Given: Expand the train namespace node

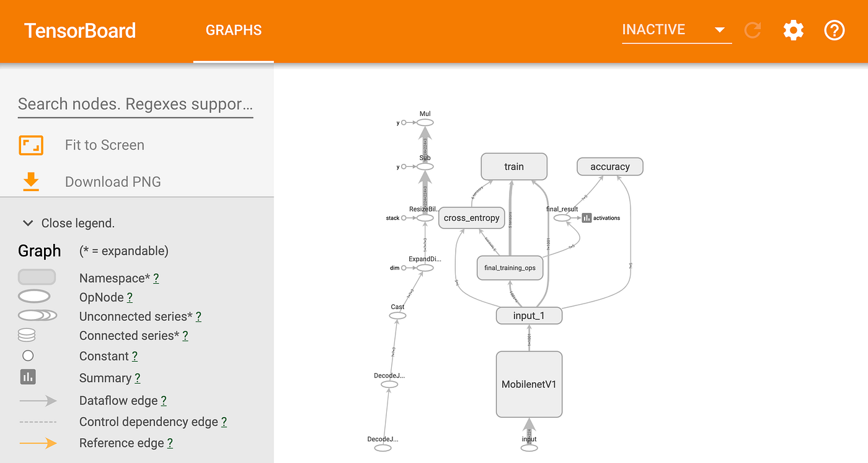Looking at the screenshot, I should (x=513, y=166).
